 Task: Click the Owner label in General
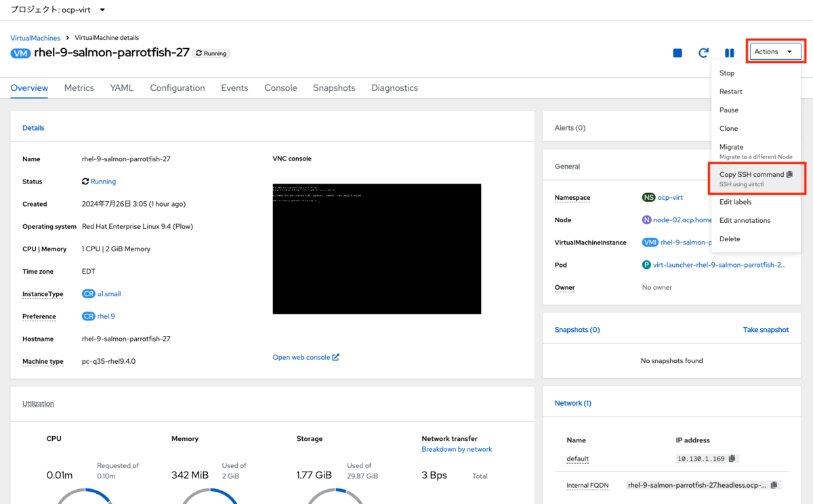565,287
